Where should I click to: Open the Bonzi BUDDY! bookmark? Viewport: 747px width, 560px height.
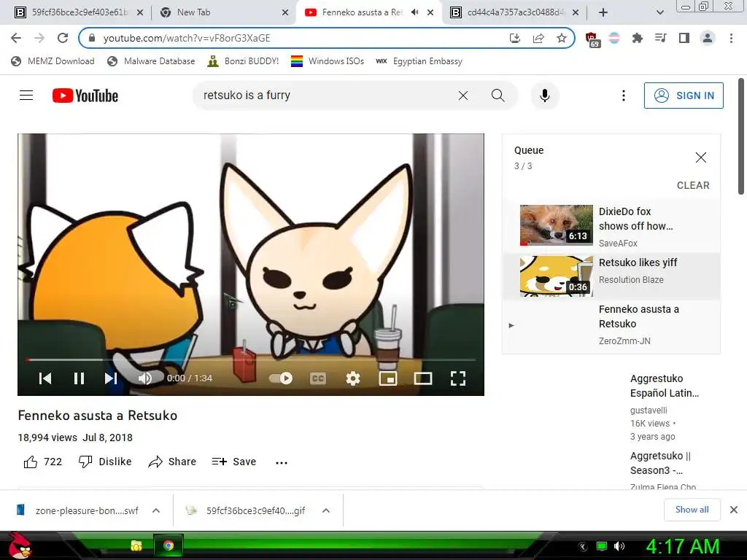pyautogui.click(x=244, y=61)
